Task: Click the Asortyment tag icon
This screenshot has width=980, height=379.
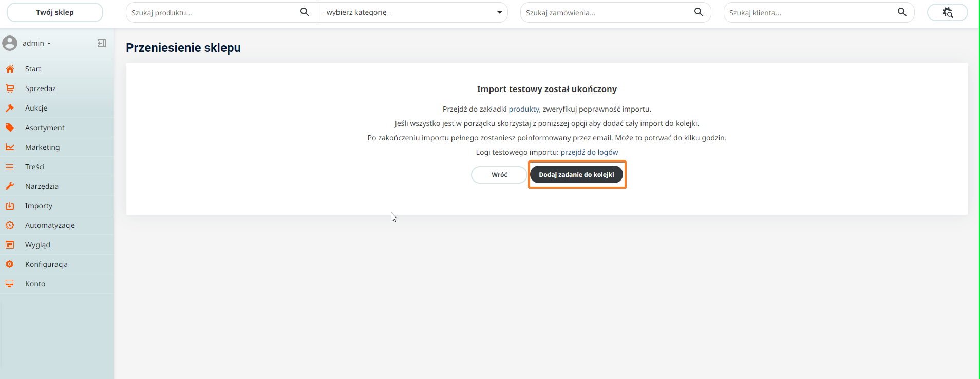Action: [10, 128]
